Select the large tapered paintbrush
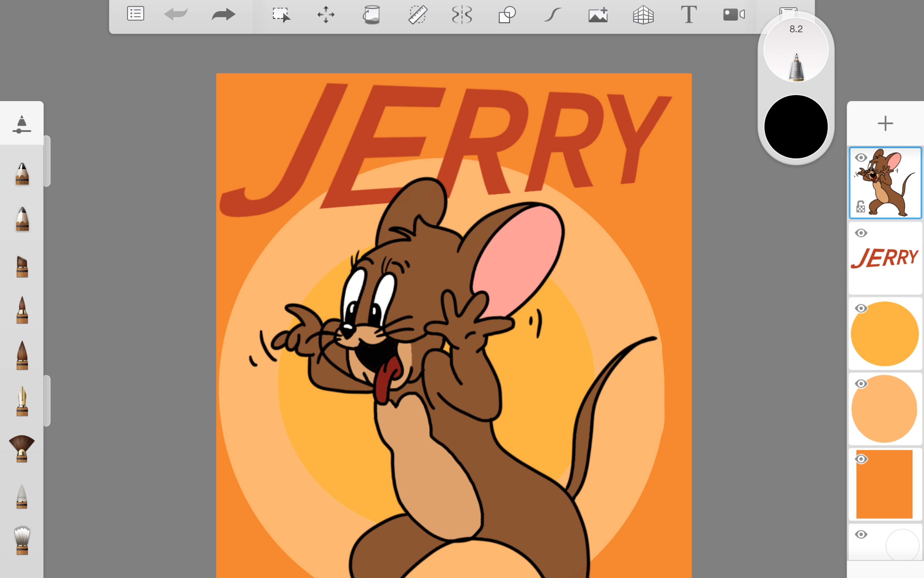Image resolution: width=924 pixels, height=578 pixels. pos(22,355)
